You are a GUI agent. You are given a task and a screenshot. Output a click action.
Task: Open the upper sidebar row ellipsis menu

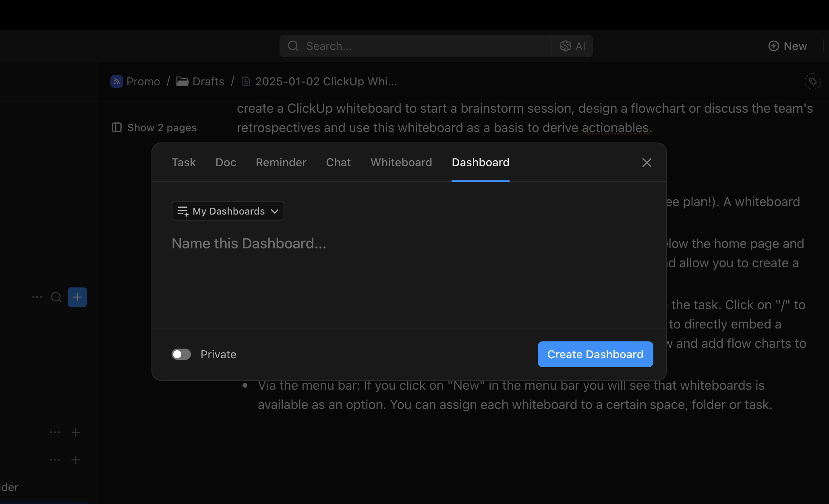(55, 432)
